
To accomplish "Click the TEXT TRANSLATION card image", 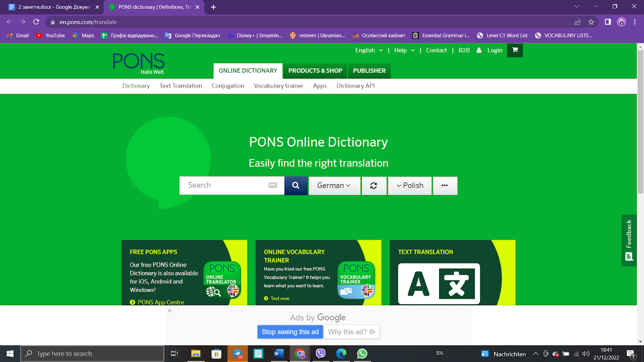I will (x=439, y=284).
